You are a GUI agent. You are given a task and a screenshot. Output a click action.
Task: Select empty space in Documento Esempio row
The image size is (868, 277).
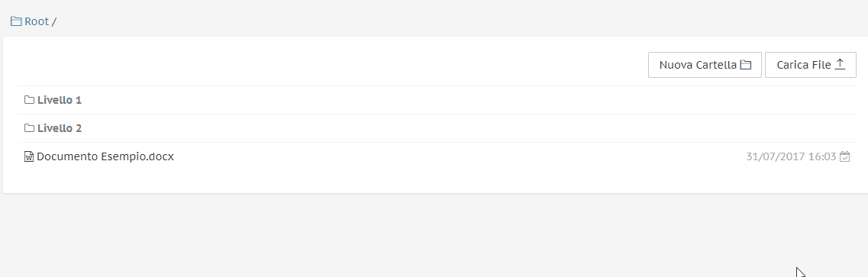[443, 156]
